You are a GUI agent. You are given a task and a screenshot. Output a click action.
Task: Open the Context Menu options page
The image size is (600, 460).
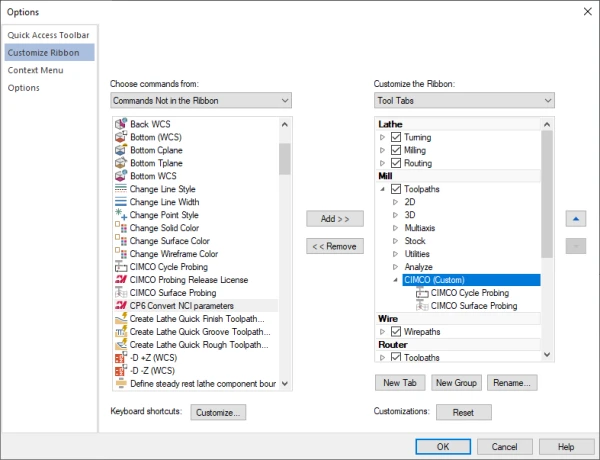point(34,70)
